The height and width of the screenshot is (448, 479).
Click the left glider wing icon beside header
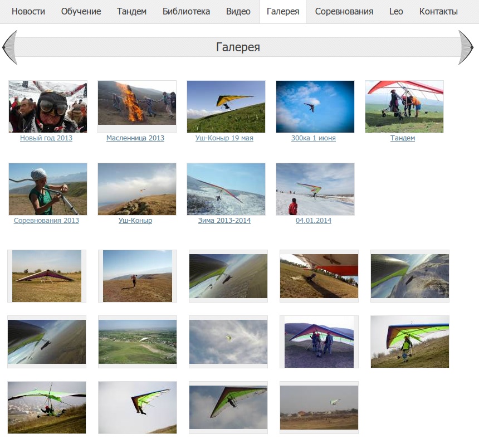click(10, 47)
